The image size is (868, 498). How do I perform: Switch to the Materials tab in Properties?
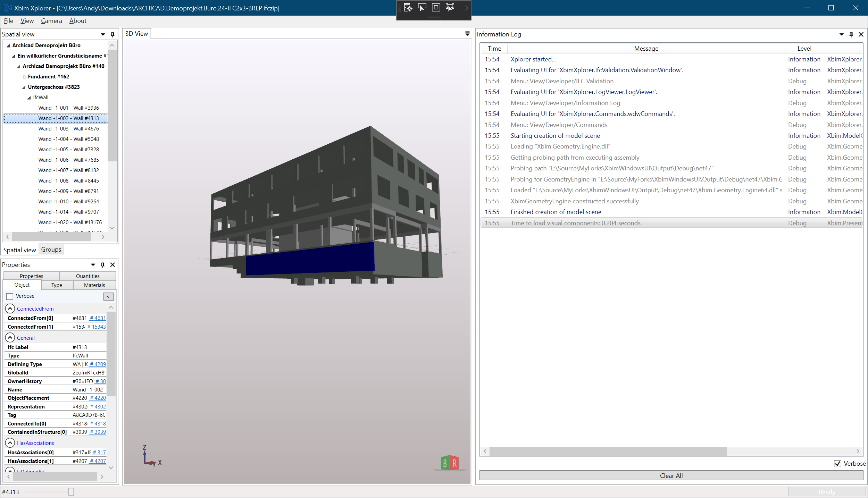tap(94, 285)
